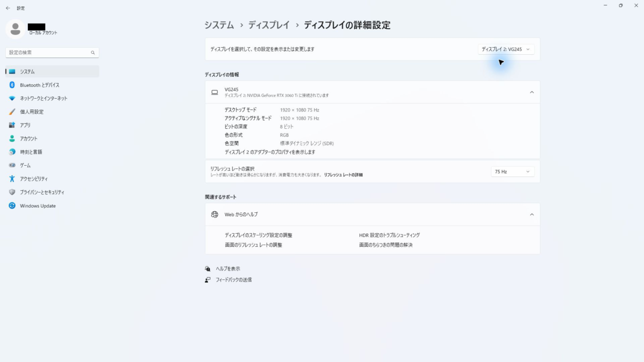Select the システム sidebar icon
This screenshot has width=644, height=362.
point(12,71)
